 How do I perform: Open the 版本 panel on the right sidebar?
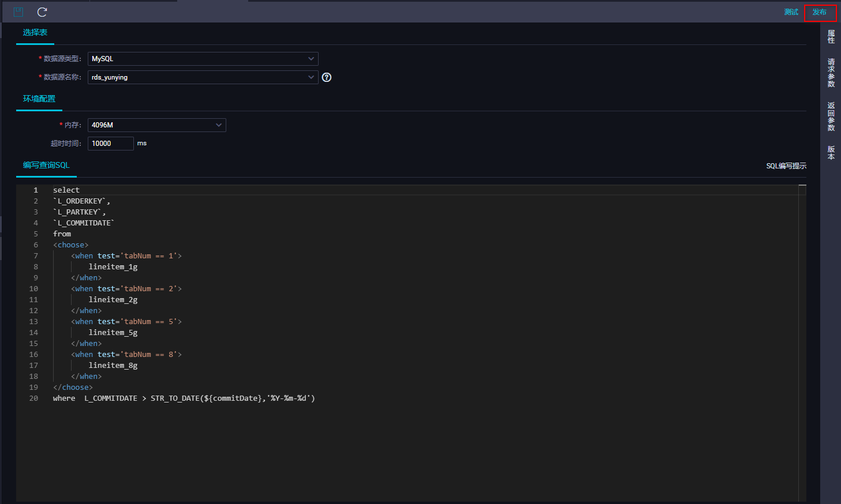point(830,152)
